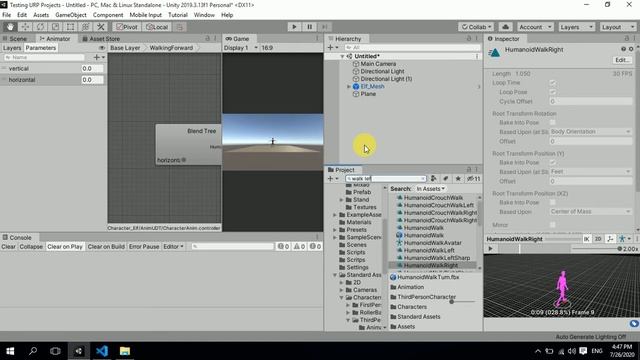The image size is (640, 360).
Task: Open the File menu
Action: pyautogui.click(x=7, y=15)
